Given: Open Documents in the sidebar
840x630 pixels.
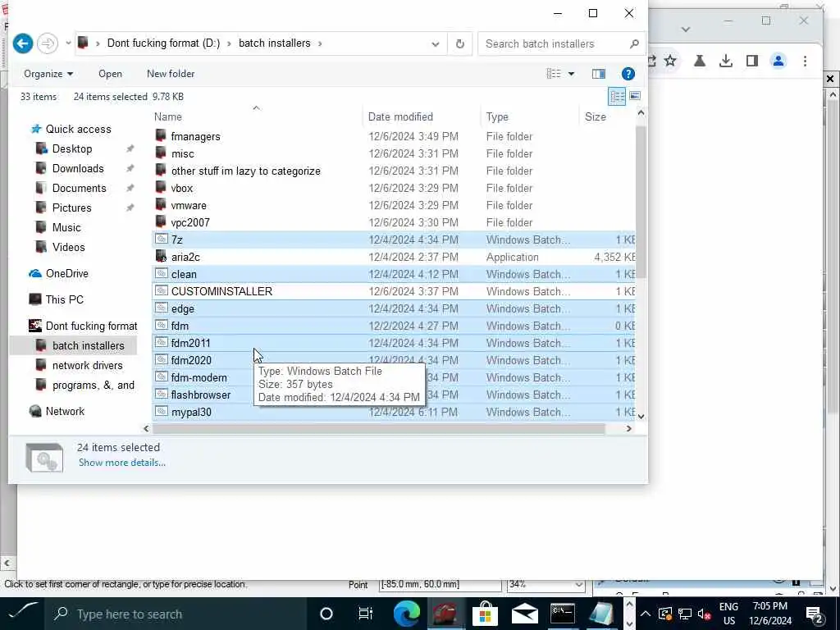Looking at the screenshot, I should tap(79, 189).
